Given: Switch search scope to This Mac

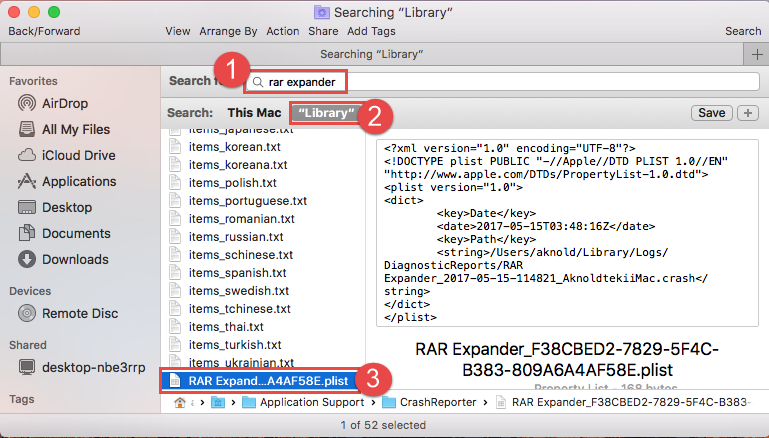Looking at the screenshot, I should coord(254,113).
